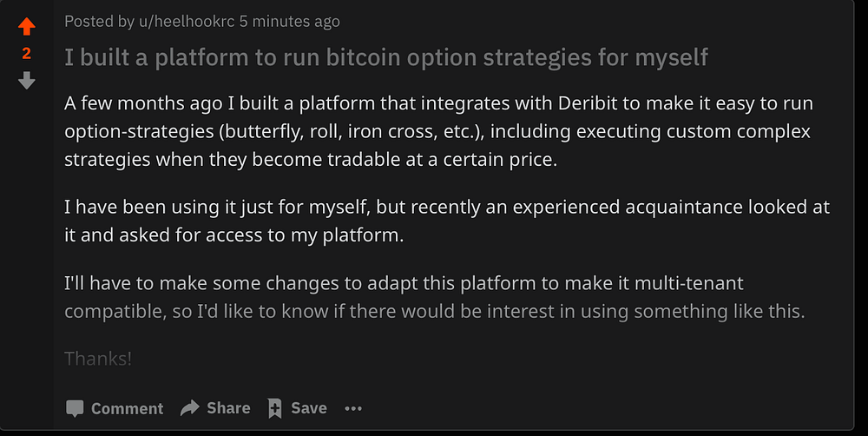Click the faded "Thanks!" line

[98, 358]
